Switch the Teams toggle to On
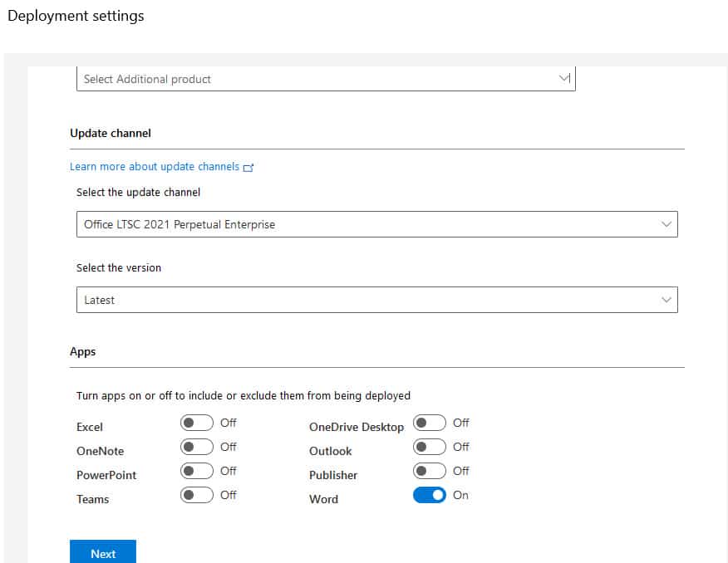 point(197,495)
